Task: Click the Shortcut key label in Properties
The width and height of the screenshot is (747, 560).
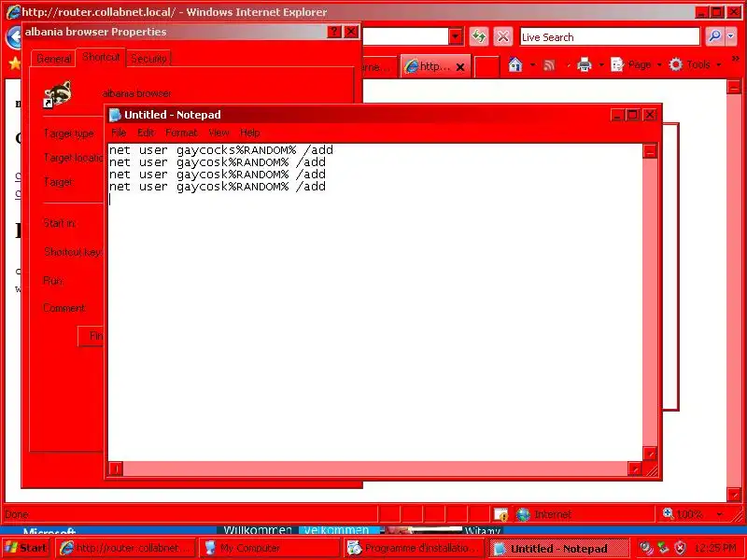Action: click(x=73, y=251)
